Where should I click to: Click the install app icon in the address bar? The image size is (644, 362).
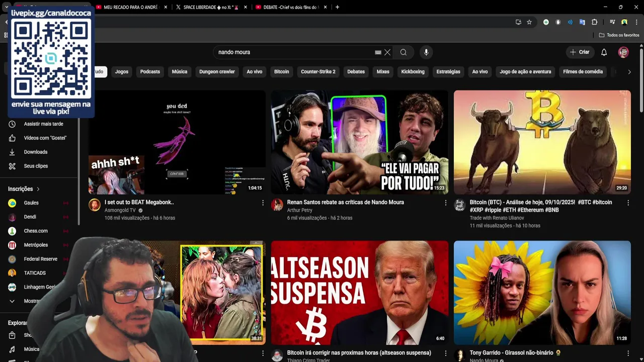(x=518, y=22)
